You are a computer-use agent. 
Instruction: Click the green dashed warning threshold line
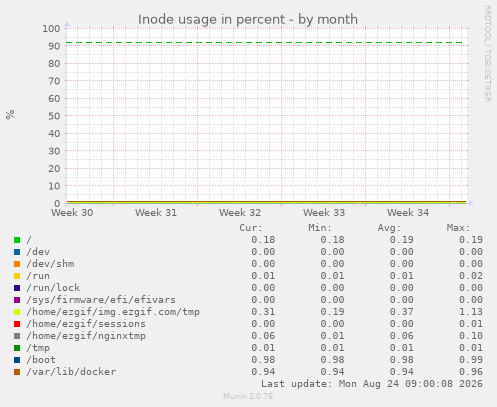click(264, 43)
